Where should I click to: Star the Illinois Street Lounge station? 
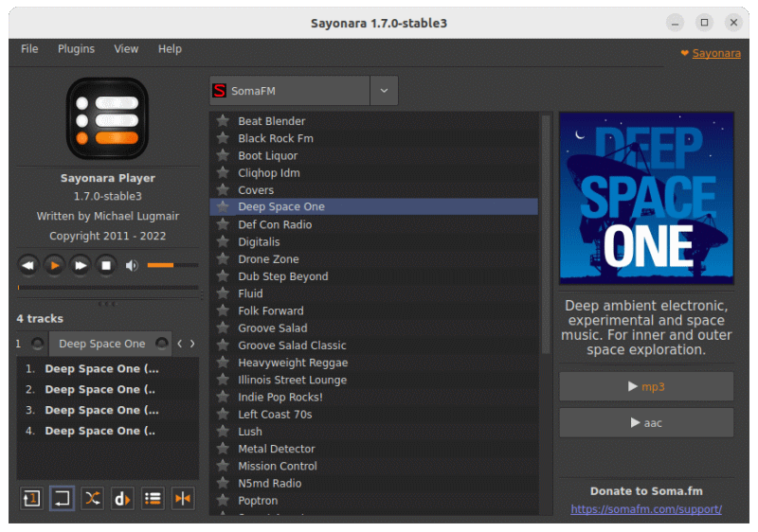(x=223, y=380)
